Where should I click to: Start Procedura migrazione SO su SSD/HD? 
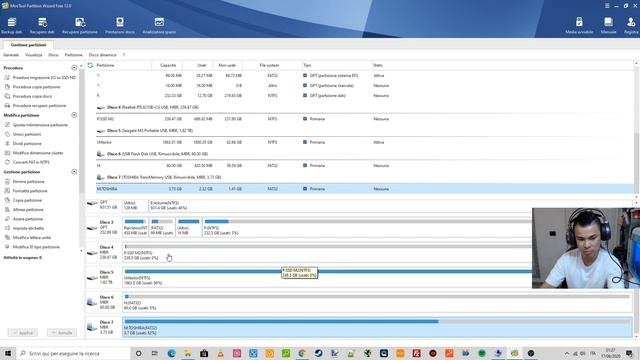coord(40,78)
